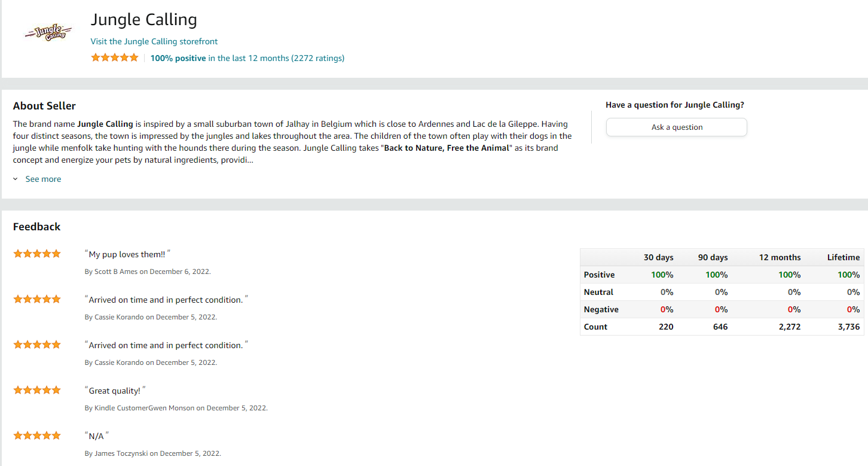Click the '90 days' column header
This screenshot has height=466, width=868.
point(713,257)
